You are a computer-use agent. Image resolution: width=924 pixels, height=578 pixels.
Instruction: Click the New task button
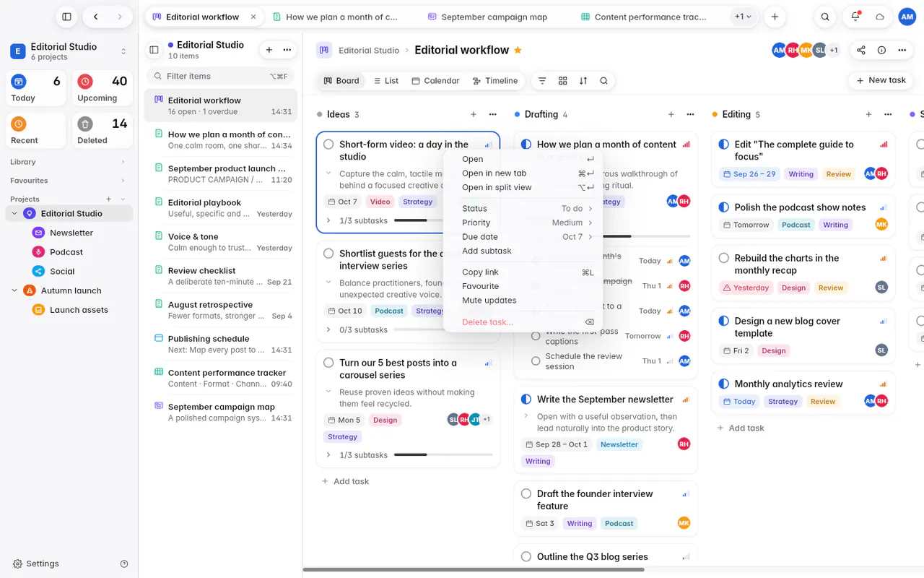point(881,80)
